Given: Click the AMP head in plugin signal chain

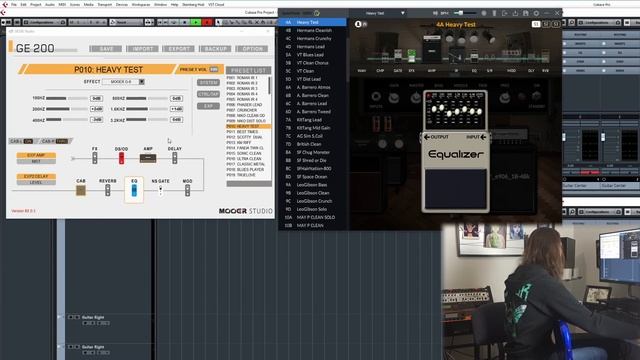Looking at the screenshot, I should pyautogui.click(x=431, y=49).
